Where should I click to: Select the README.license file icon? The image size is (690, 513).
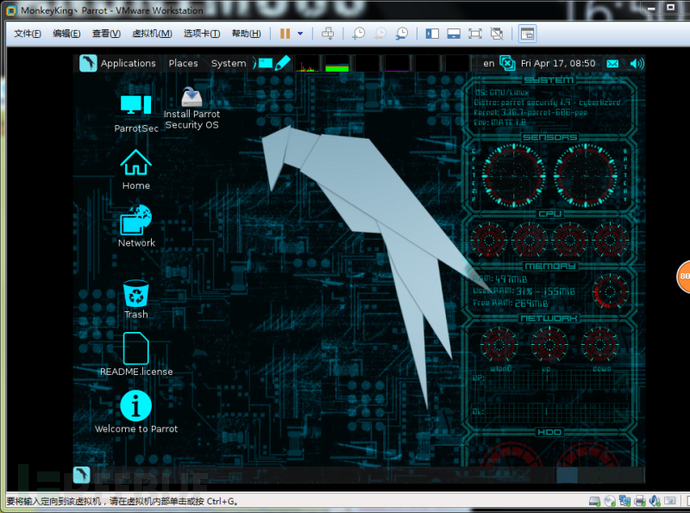click(x=136, y=355)
